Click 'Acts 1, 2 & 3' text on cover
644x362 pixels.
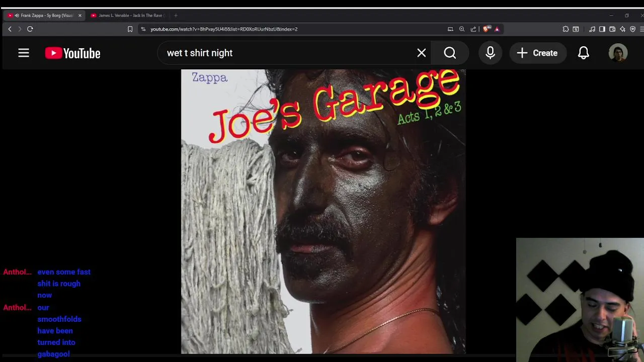point(429,114)
